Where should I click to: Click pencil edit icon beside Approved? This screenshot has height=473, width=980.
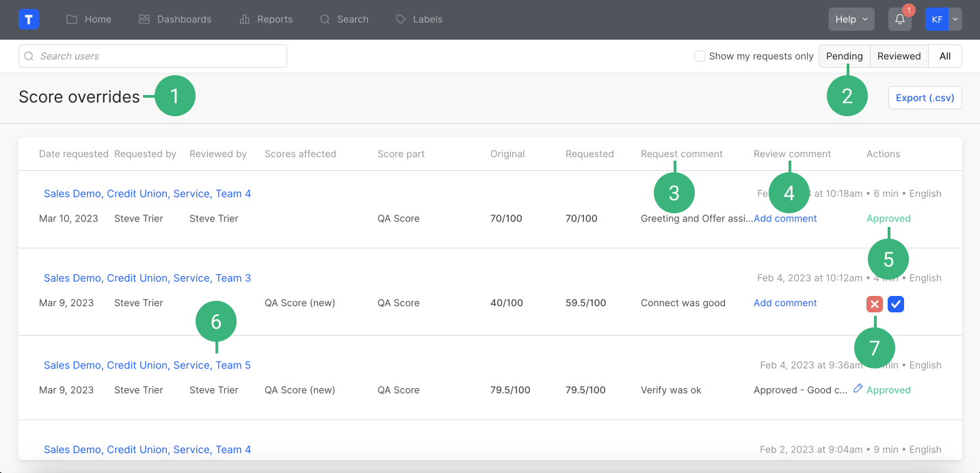(x=858, y=389)
